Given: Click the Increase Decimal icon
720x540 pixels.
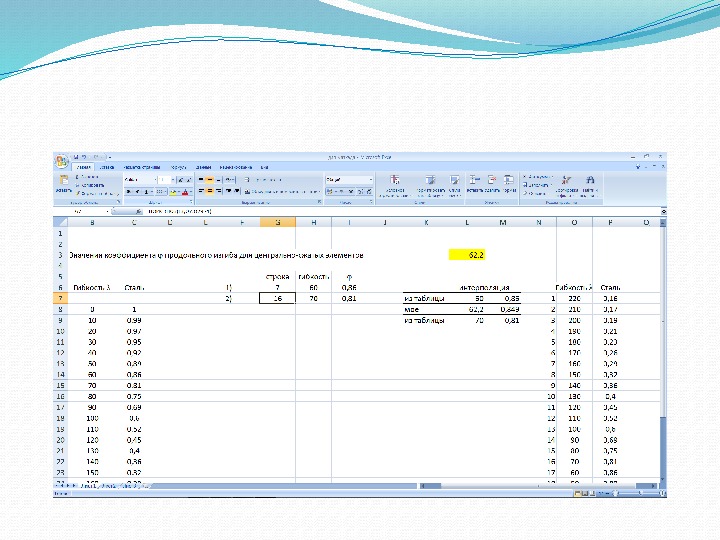Looking at the screenshot, I should click(x=360, y=191).
